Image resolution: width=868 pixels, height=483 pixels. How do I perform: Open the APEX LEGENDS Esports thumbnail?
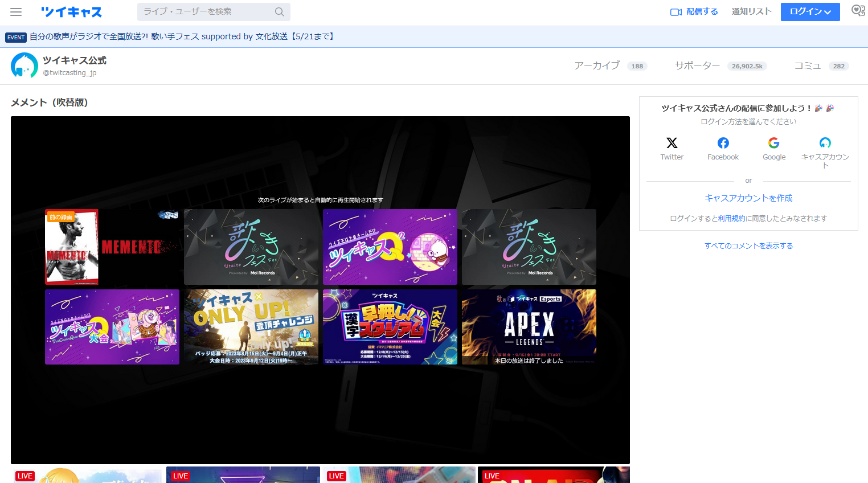tap(529, 327)
